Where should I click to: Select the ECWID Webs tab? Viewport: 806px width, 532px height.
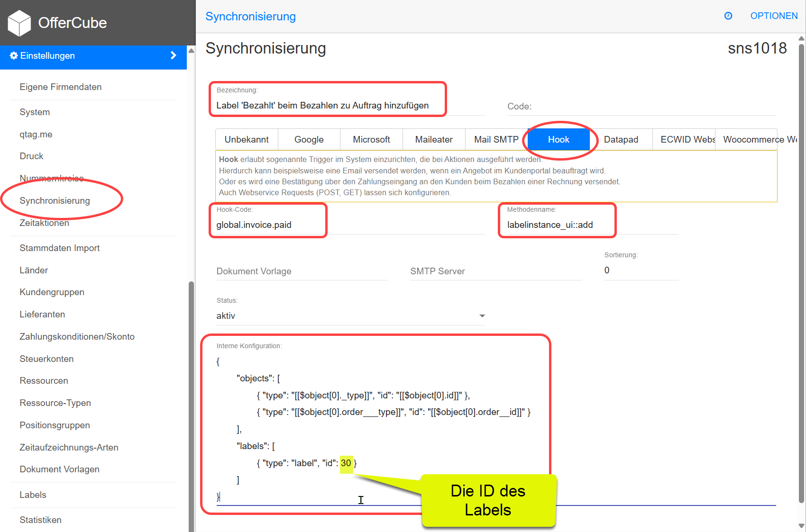(684, 139)
